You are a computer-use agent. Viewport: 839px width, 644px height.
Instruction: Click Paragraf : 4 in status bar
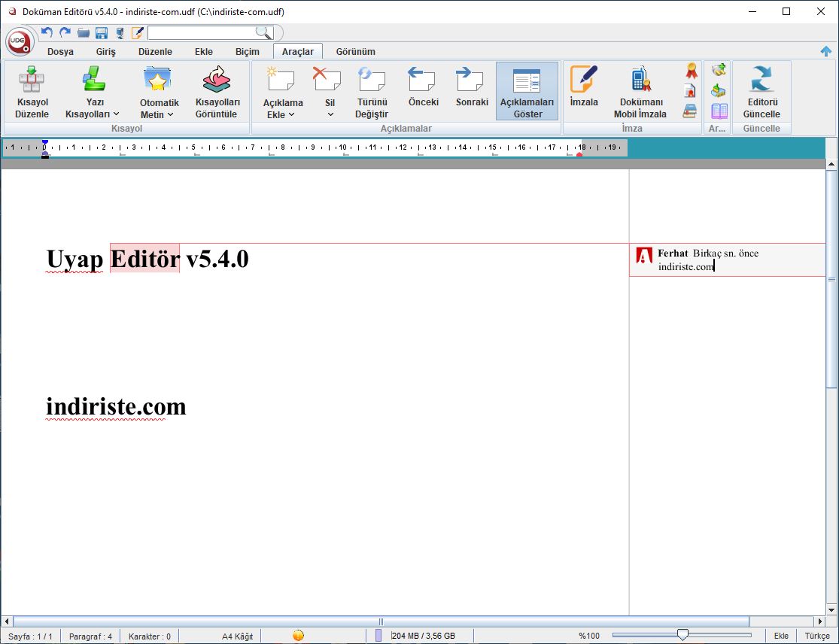coord(90,636)
